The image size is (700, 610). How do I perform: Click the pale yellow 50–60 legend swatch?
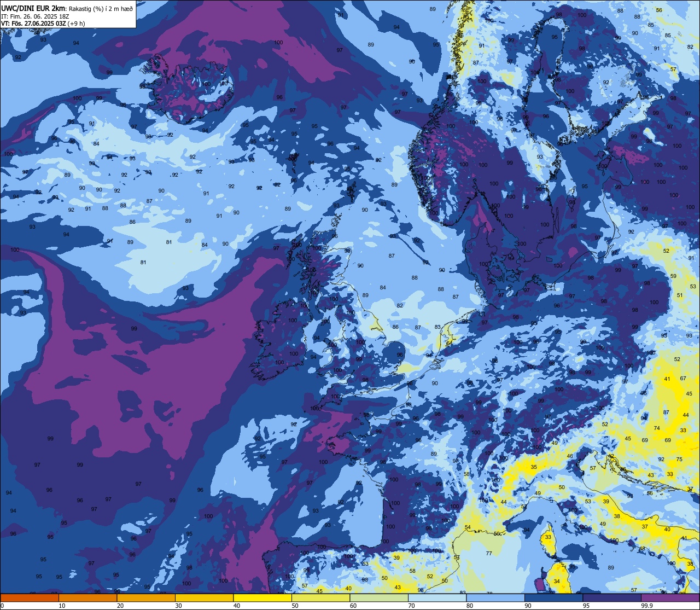[320, 598]
